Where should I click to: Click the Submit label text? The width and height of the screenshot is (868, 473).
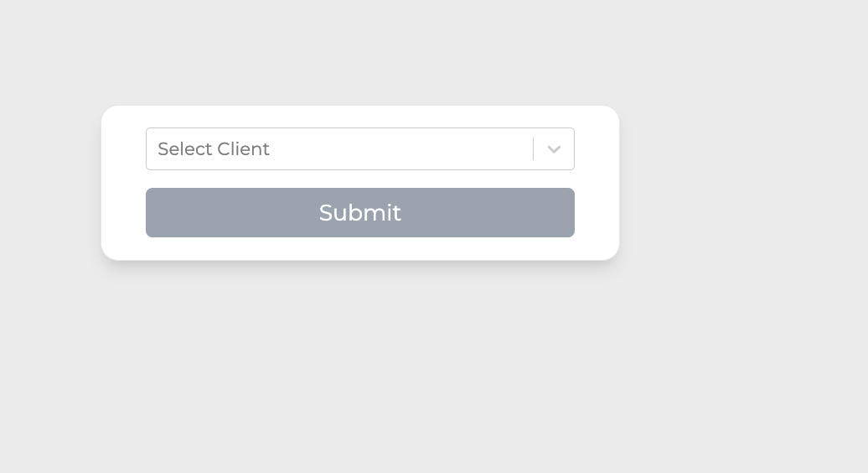(360, 213)
